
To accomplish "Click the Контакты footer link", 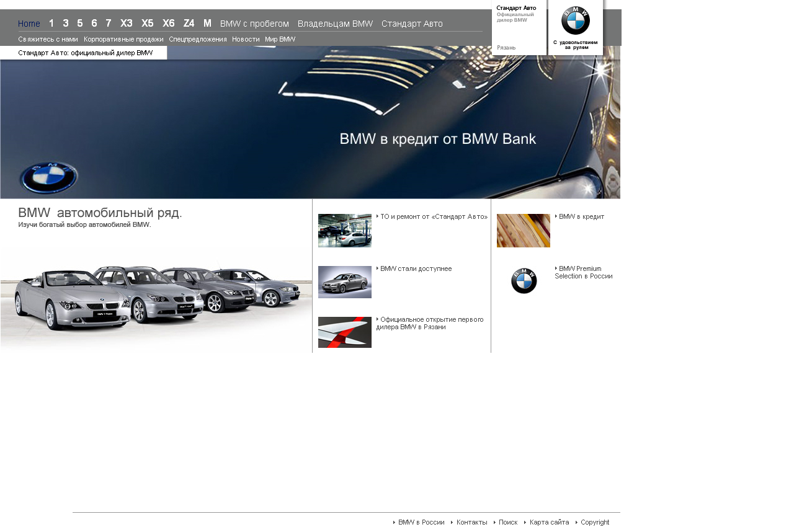I will 471,522.
